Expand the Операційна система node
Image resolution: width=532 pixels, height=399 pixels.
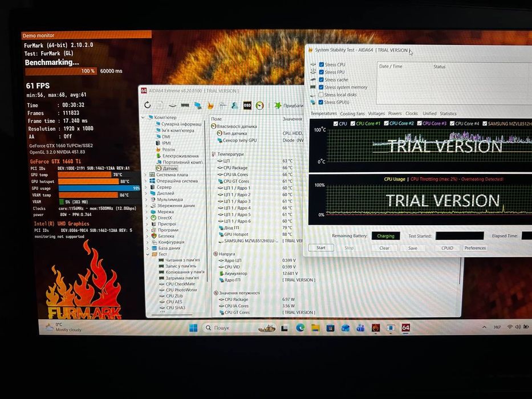tap(146, 181)
